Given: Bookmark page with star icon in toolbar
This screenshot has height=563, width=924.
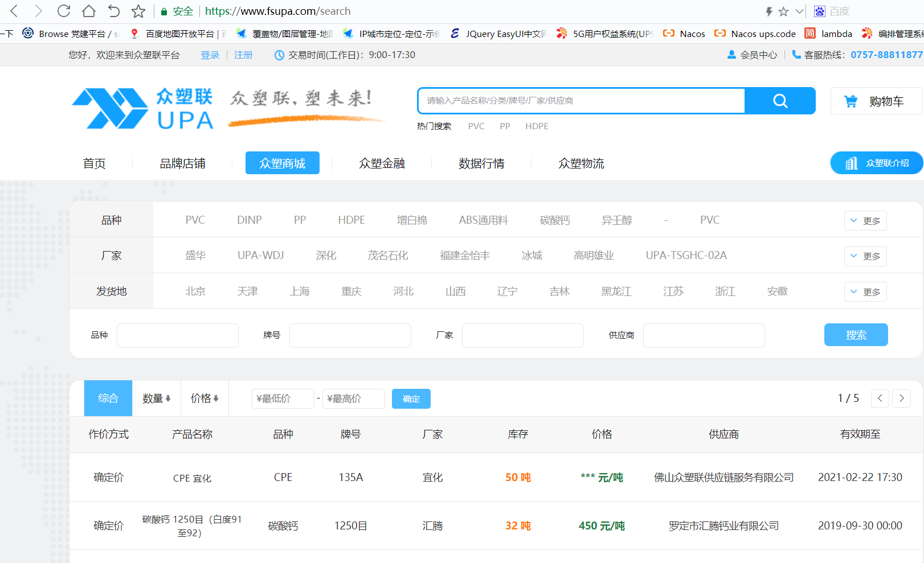Looking at the screenshot, I should (x=138, y=11).
